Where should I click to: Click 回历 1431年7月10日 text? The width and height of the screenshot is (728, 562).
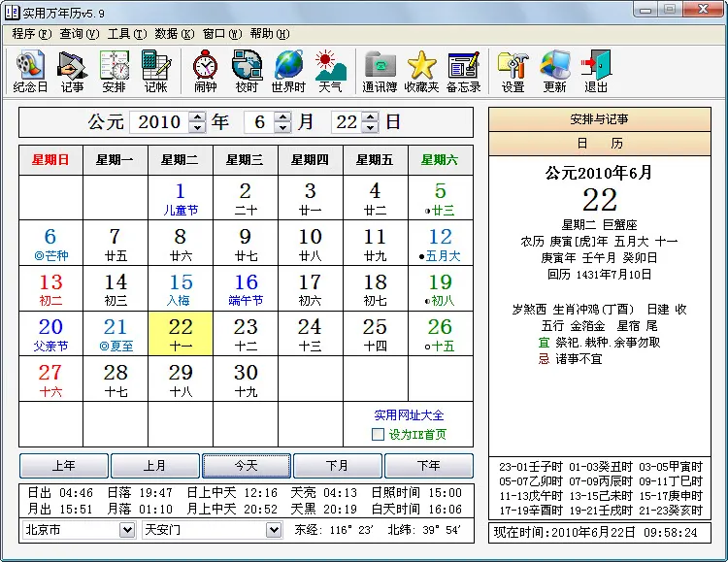tap(600, 274)
